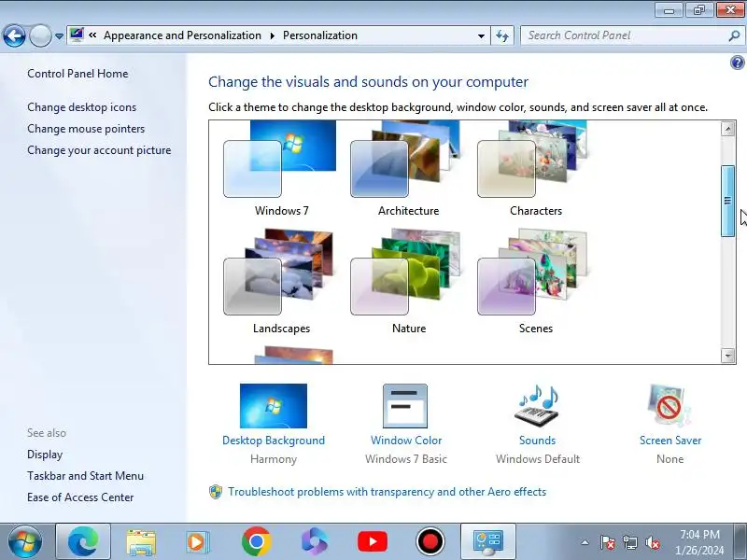Screen dimensions: 747x560
Task: Open Troubleshoot problems with transparency link
Action: pos(387,492)
